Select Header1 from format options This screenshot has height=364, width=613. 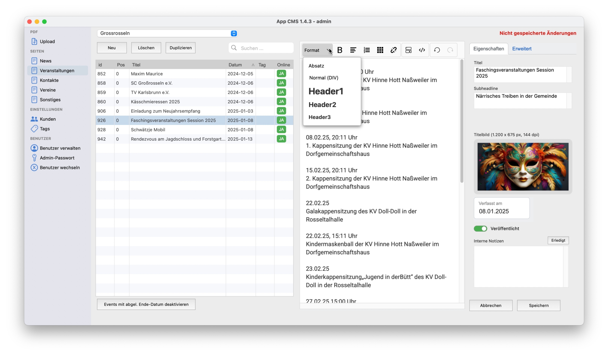[326, 91]
